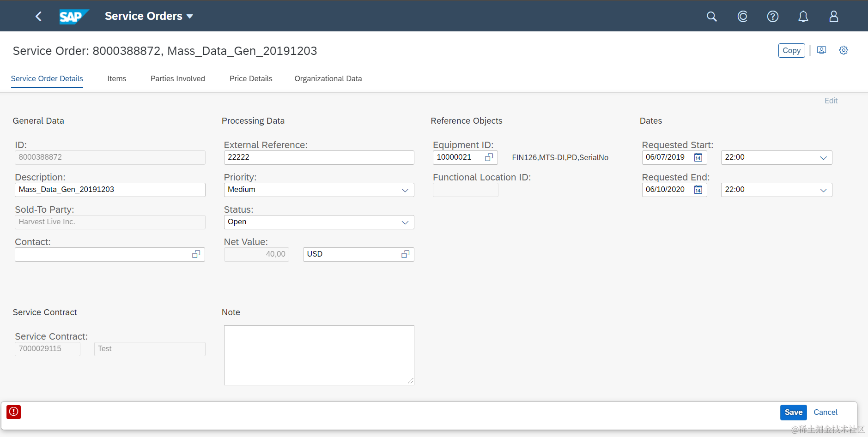Switch to Organizational Data tab

pos(328,78)
